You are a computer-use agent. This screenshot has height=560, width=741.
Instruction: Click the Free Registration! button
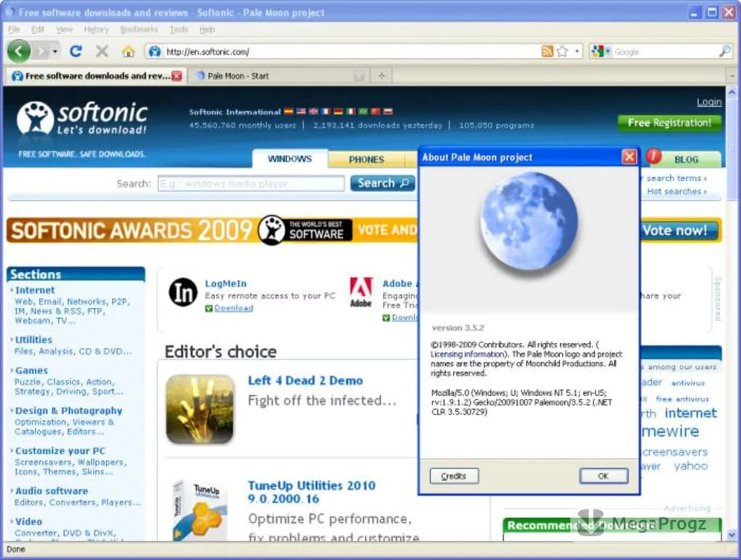click(669, 123)
